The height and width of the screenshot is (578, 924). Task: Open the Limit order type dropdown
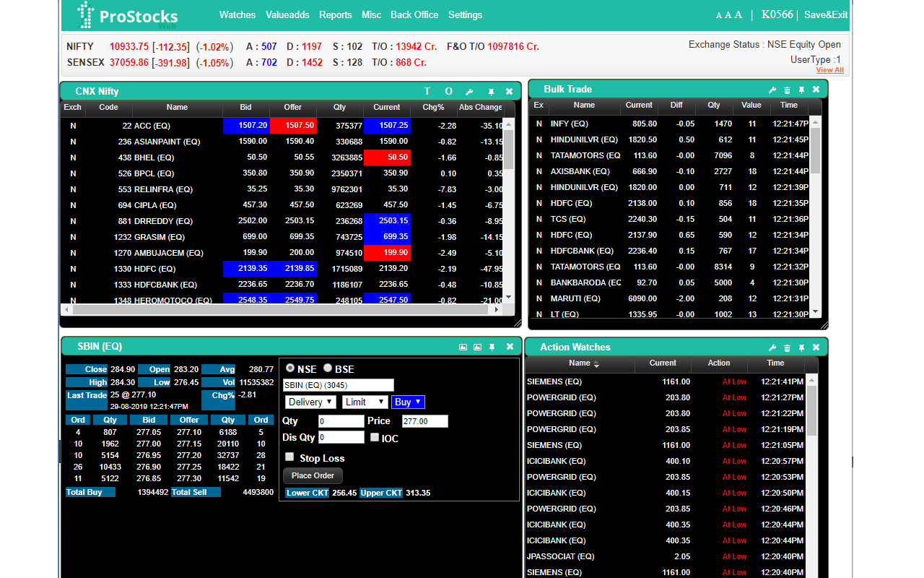(365, 402)
